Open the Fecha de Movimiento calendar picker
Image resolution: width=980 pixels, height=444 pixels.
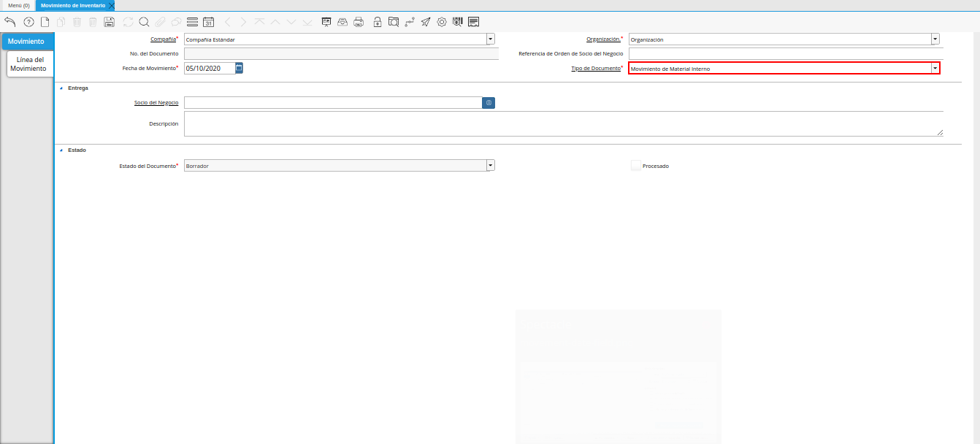tap(239, 68)
